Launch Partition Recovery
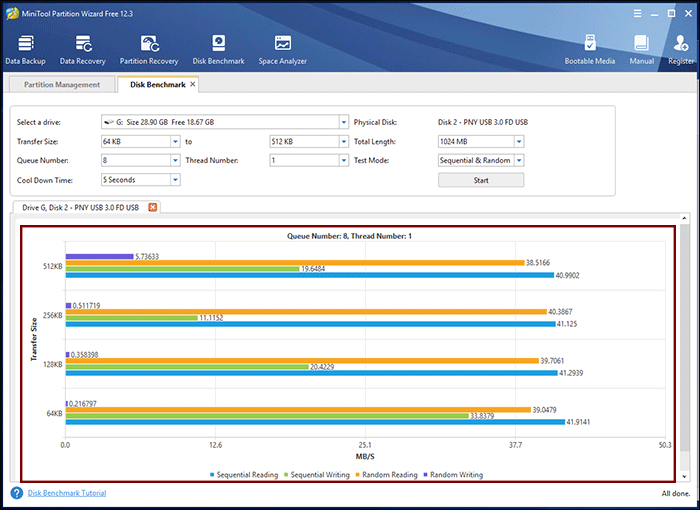This screenshot has width=700, height=510. pos(149,50)
